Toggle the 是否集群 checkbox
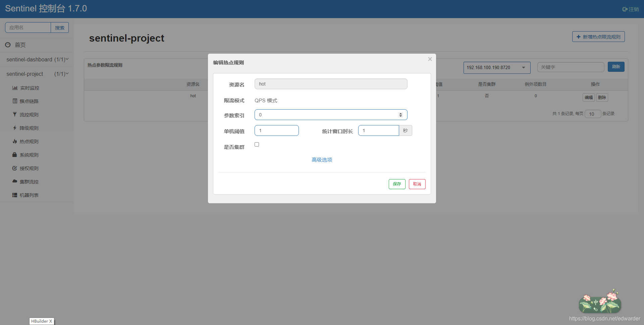The width and height of the screenshot is (644, 325). click(x=257, y=144)
